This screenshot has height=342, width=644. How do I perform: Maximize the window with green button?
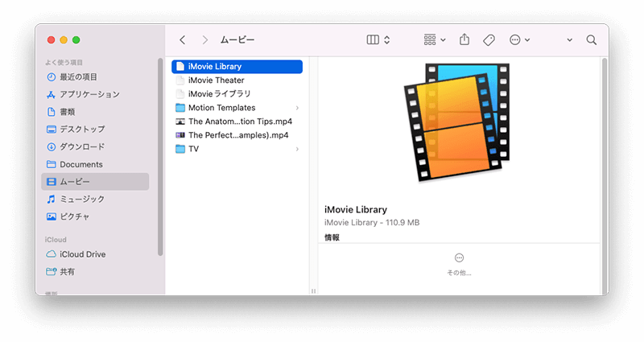tap(76, 39)
